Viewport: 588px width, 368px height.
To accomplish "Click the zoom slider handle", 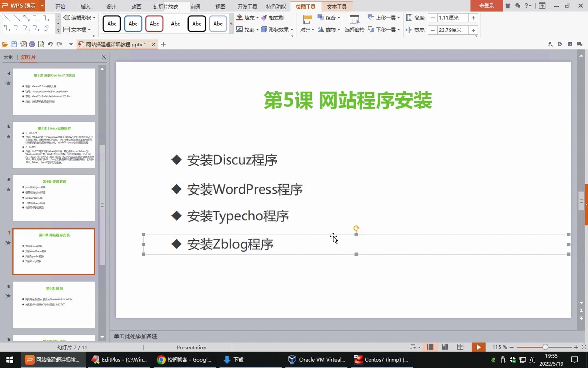I will click(545, 347).
